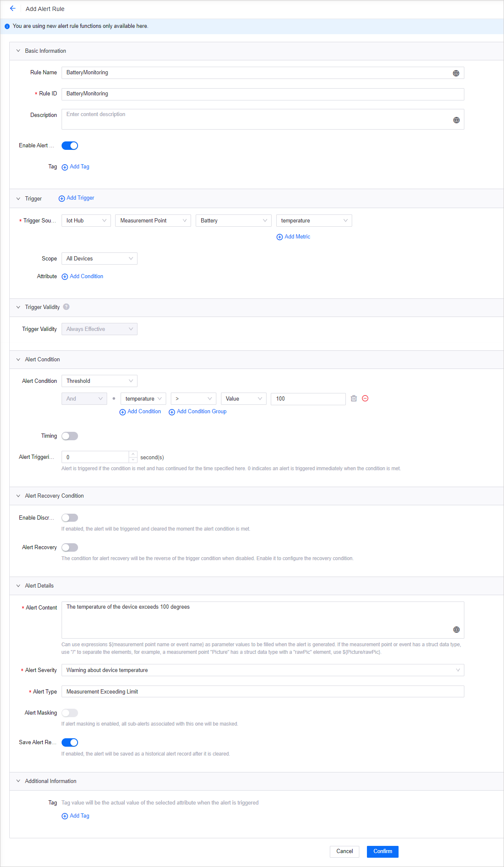504x867 pixels.
Task: Click the globe icon in Alert Content box
Action: pos(456,629)
